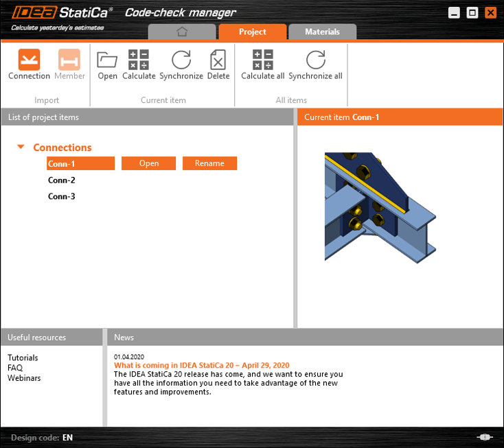This screenshot has height=448, width=504.
Task: Open the Tutorials resource link
Action: (x=23, y=357)
